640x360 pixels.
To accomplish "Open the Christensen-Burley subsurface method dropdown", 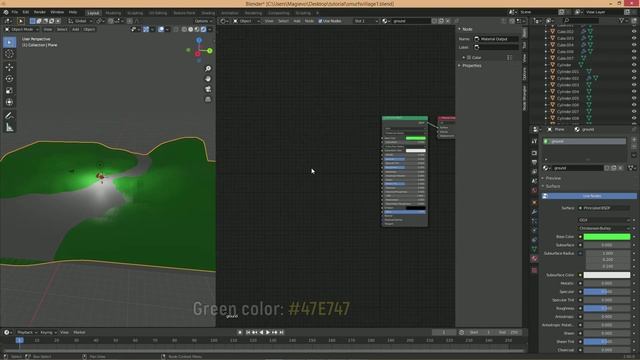I will [x=604, y=228].
